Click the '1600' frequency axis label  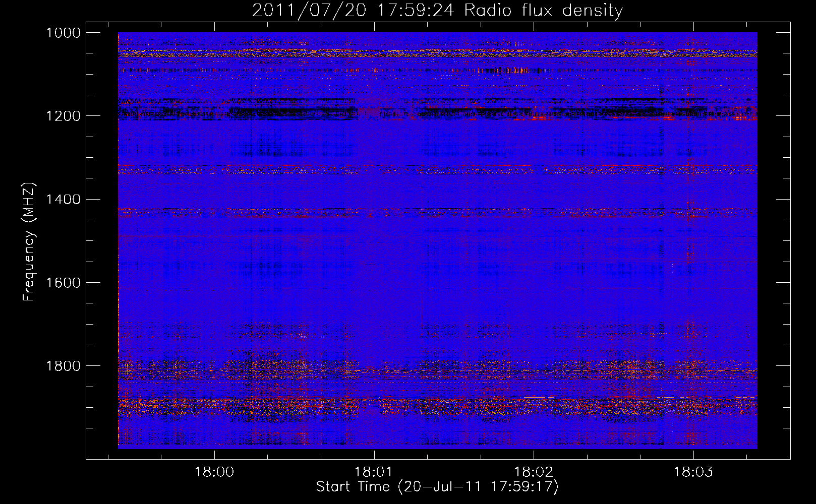pos(63,282)
